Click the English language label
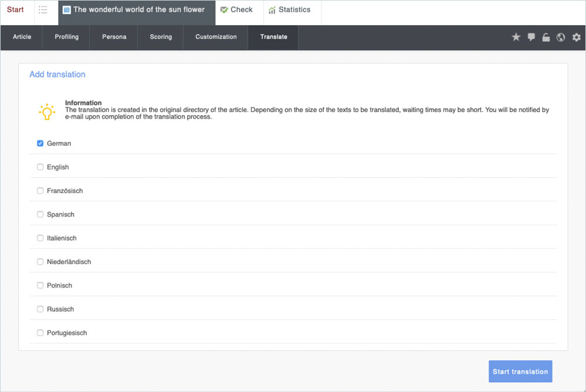The image size is (586, 392). click(58, 167)
